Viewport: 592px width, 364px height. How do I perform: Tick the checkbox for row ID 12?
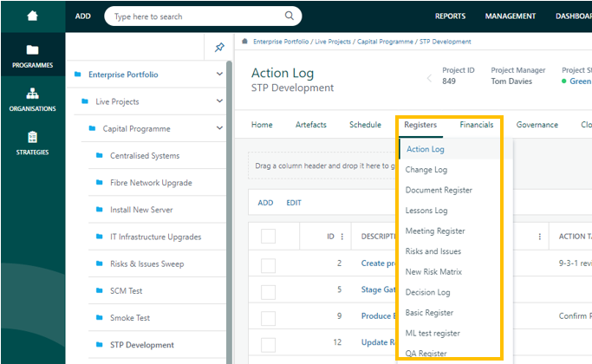(x=268, y=345)
